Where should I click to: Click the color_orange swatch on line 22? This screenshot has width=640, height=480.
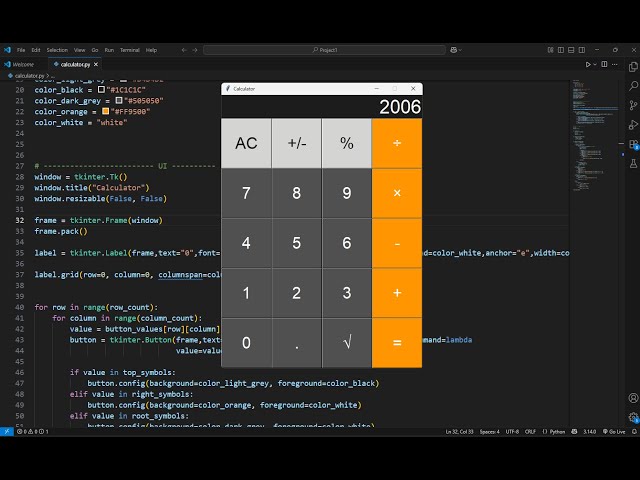pyautogui.click(x=105, y=111)
